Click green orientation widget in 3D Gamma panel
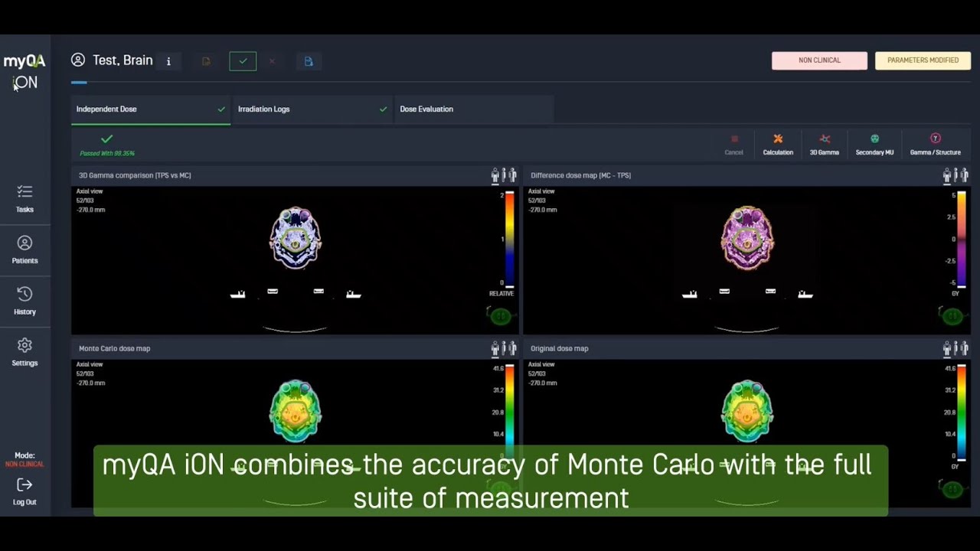 [500, 315]
